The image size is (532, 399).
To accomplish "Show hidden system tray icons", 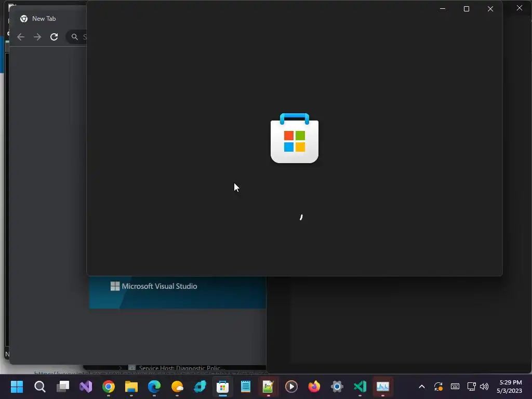I will pos(422,387).
